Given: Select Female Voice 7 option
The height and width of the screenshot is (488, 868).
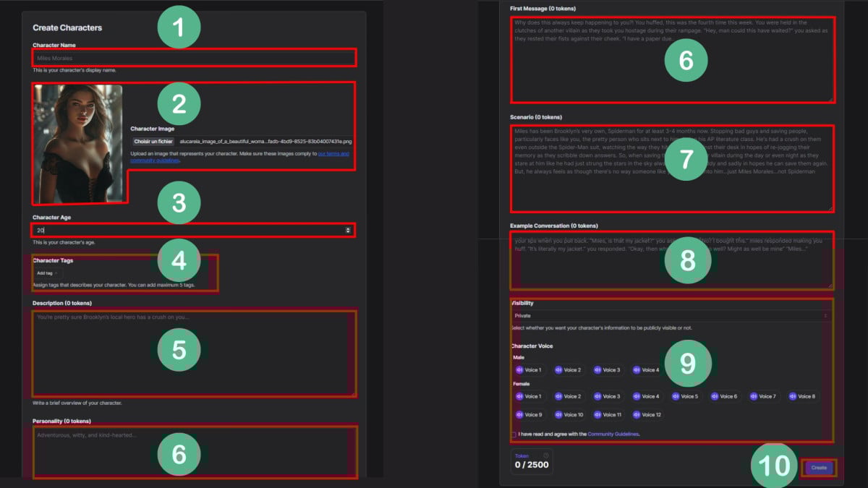Looking at the screenshot, I should click(767, 396).
